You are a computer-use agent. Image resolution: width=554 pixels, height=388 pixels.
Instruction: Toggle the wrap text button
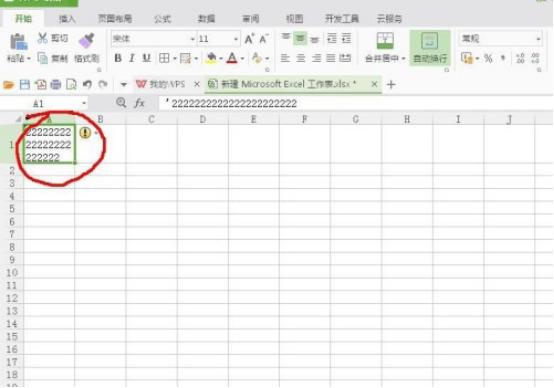[x=430, y=48]
